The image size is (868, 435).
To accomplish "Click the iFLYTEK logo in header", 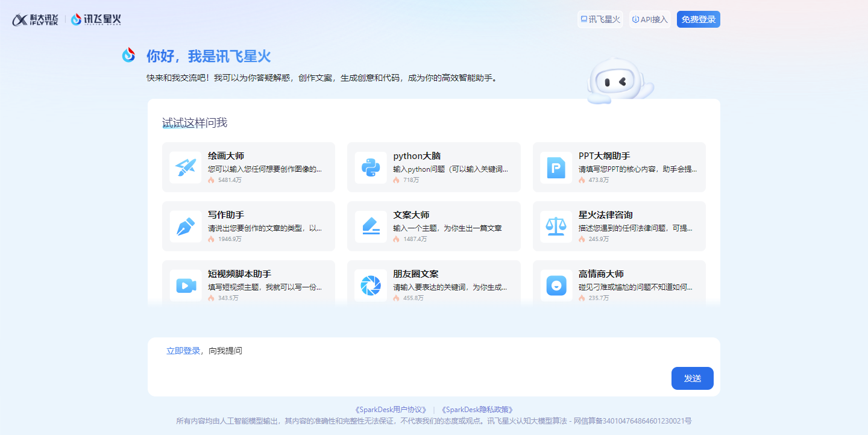I will point(36,20).
